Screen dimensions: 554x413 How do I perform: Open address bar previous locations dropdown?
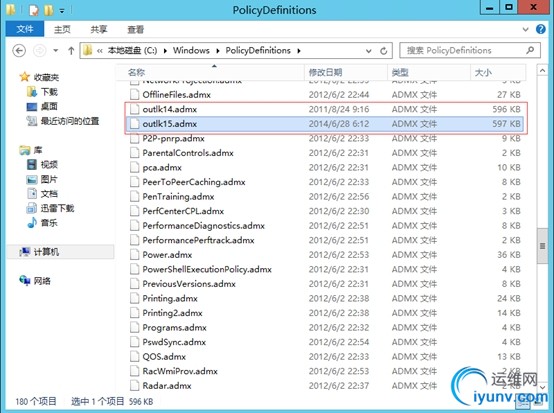tap(369, 51)
